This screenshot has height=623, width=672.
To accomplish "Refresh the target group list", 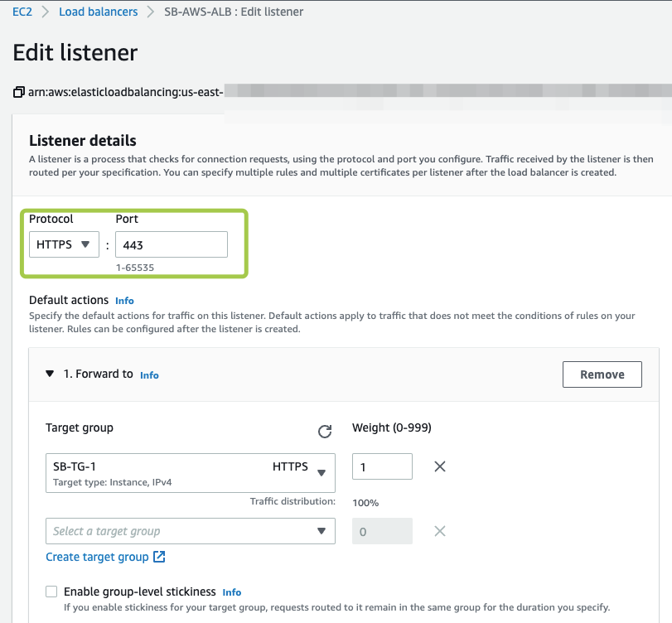I will pos(325,431).
